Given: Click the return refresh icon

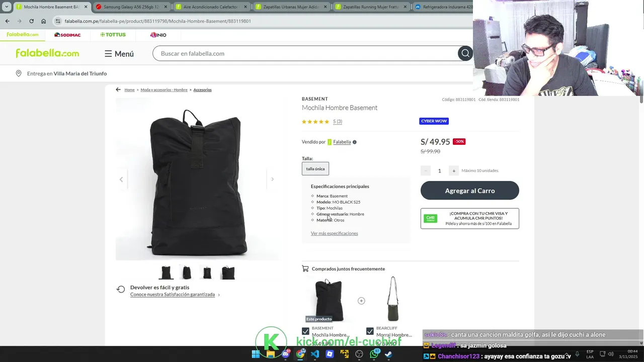Looking at the screenshot, I should click(121, 289).
